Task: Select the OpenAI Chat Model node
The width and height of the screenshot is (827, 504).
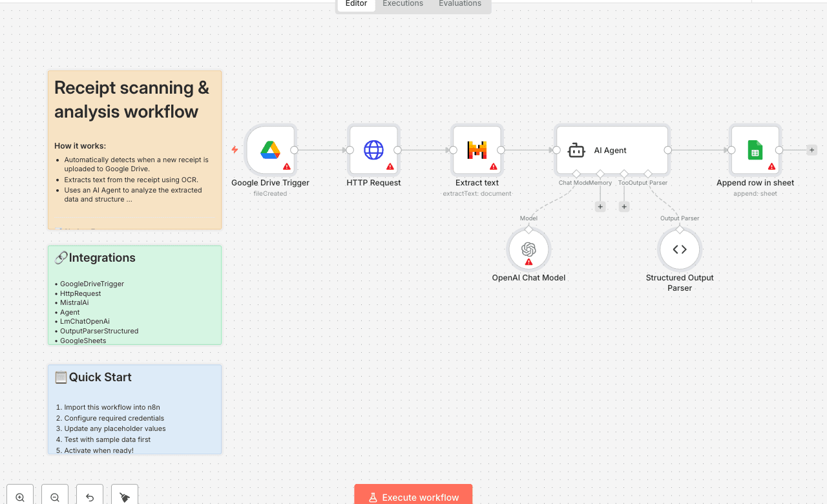Action: tap(528, 249)
